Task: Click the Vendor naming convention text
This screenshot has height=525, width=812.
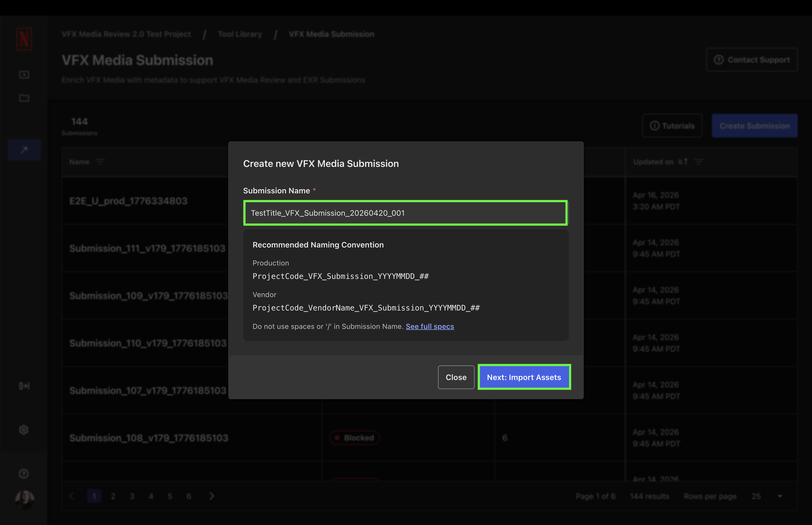Action: point(366,308)
